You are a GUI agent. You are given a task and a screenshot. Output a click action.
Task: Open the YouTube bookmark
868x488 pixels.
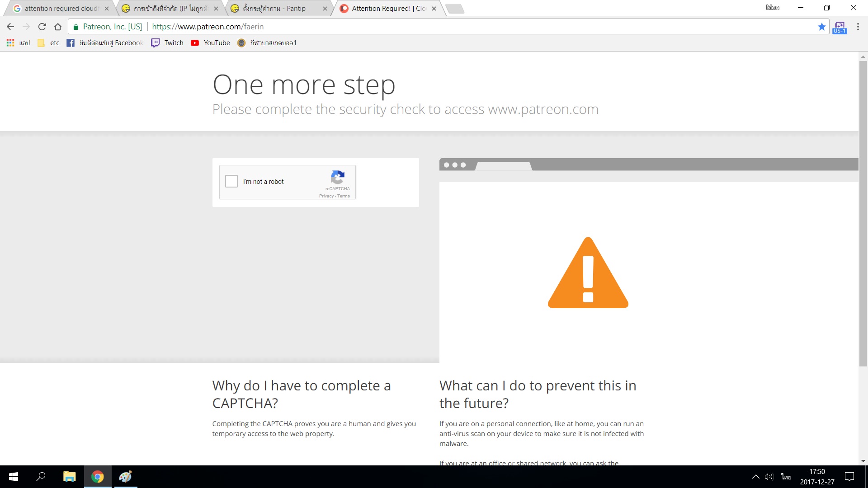211,43
